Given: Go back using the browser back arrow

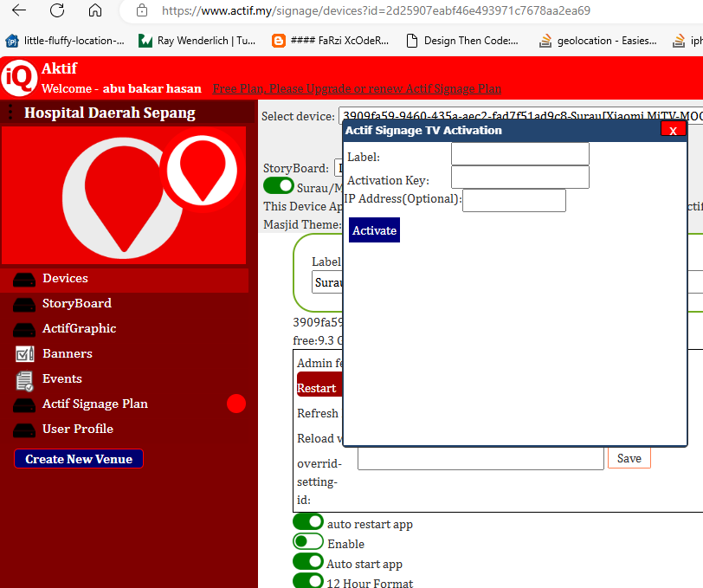Looking at the screenshot, I should pyautogui.click(x=19, y=10).
